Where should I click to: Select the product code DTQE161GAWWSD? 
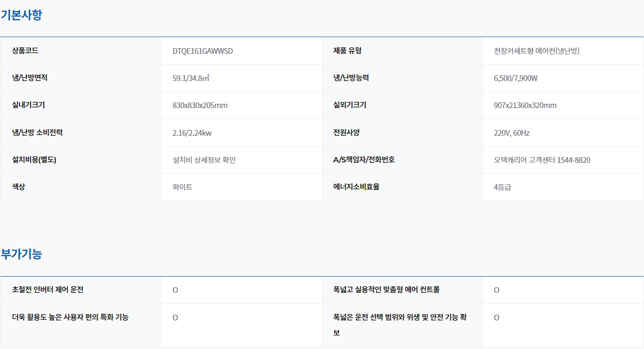[x=203, y=51]
